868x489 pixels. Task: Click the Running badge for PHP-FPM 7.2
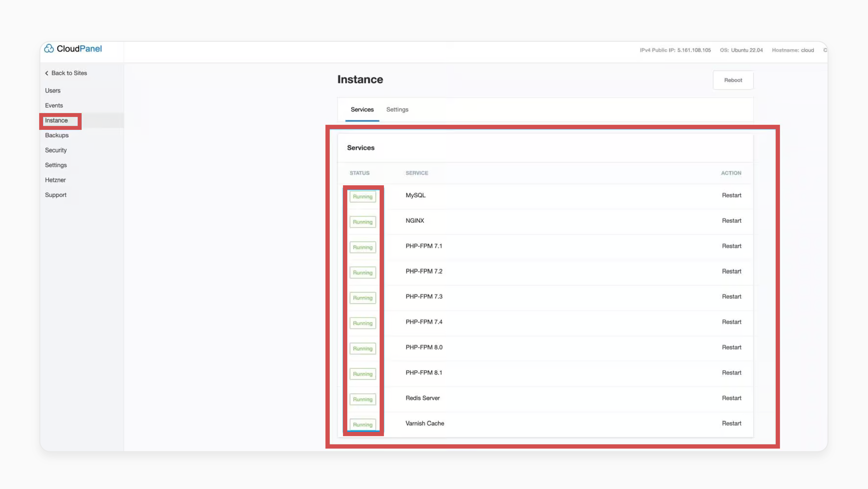coord(363,273)
